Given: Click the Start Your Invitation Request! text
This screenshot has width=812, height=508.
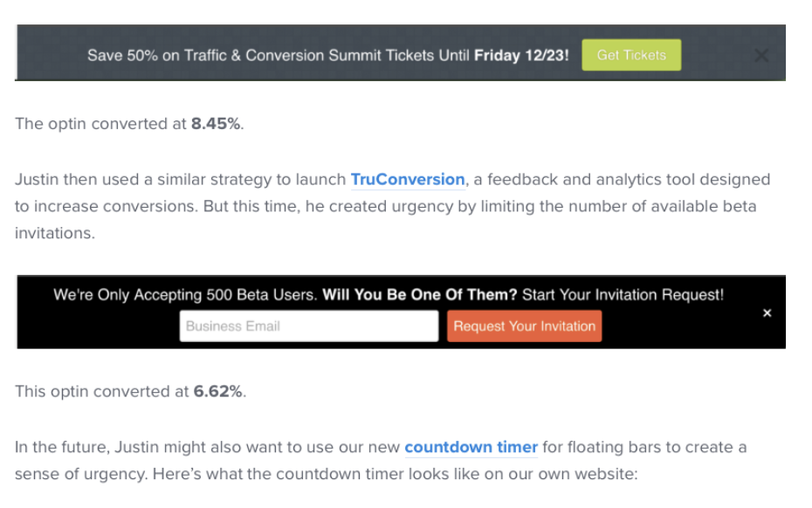Looking at the screenshot, I should [623, 295].
